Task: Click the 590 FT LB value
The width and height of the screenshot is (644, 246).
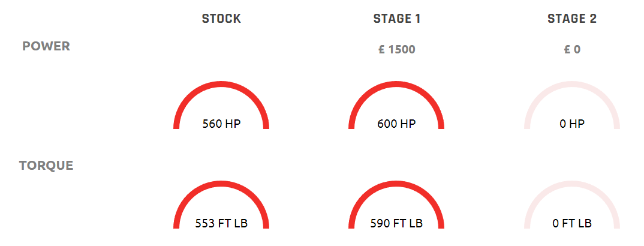Action: point(397,223)
